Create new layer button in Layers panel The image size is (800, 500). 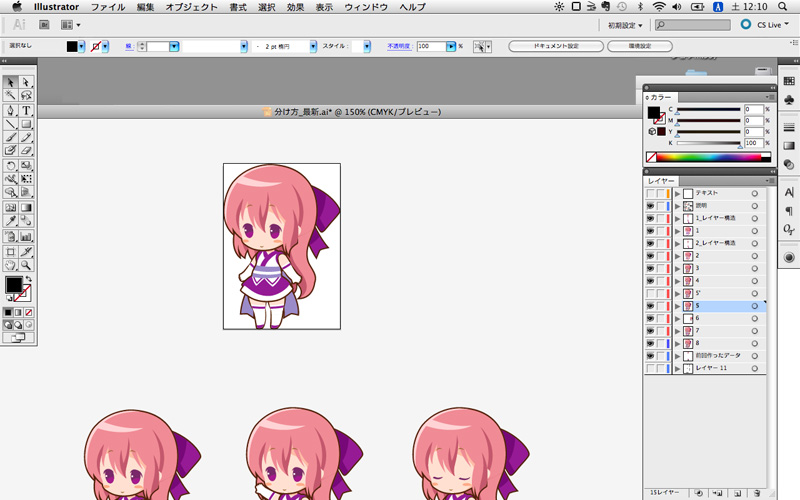(737, 493)
